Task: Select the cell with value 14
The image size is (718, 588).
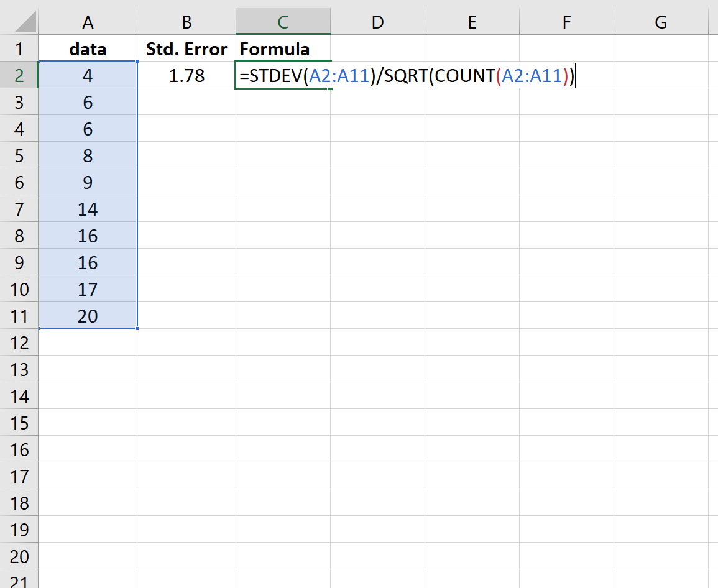Action: [88, 209]
